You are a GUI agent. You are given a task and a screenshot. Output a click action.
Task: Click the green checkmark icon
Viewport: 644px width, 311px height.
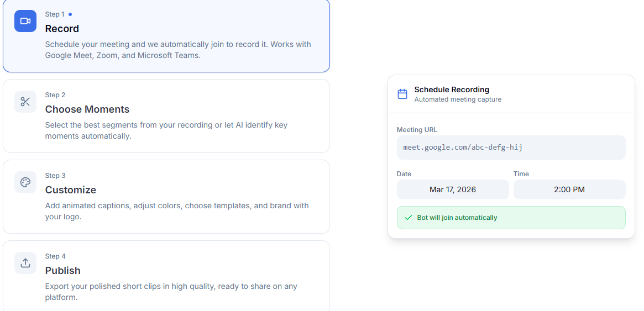409,218
